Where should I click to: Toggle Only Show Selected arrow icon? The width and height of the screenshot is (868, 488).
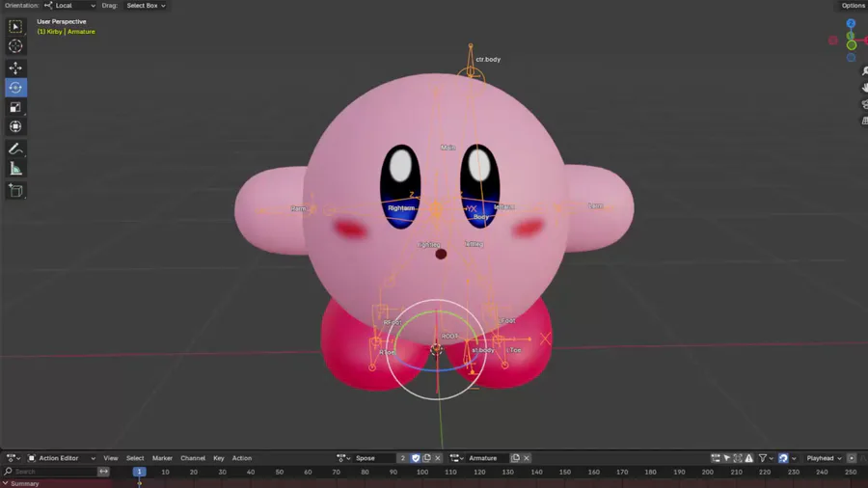click(727, 458)
